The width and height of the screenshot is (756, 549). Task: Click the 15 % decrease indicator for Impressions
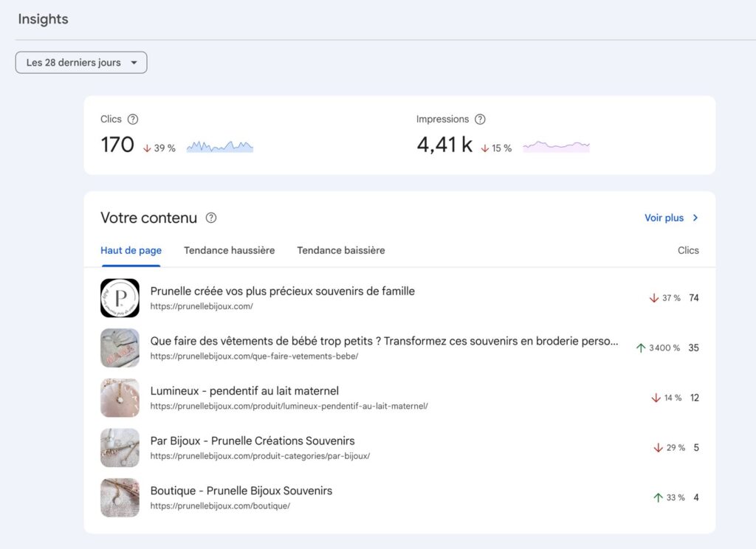coord(496,148)
